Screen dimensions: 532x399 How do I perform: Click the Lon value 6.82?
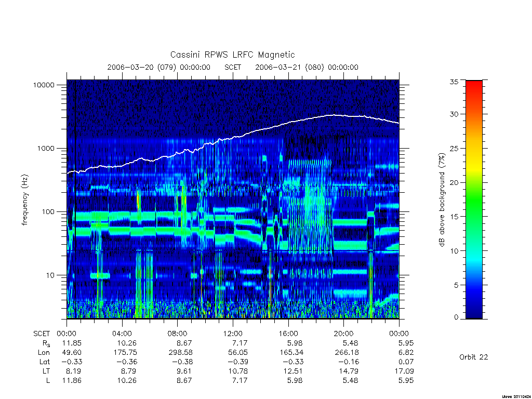pyautogui.click(x=406, y=353)
